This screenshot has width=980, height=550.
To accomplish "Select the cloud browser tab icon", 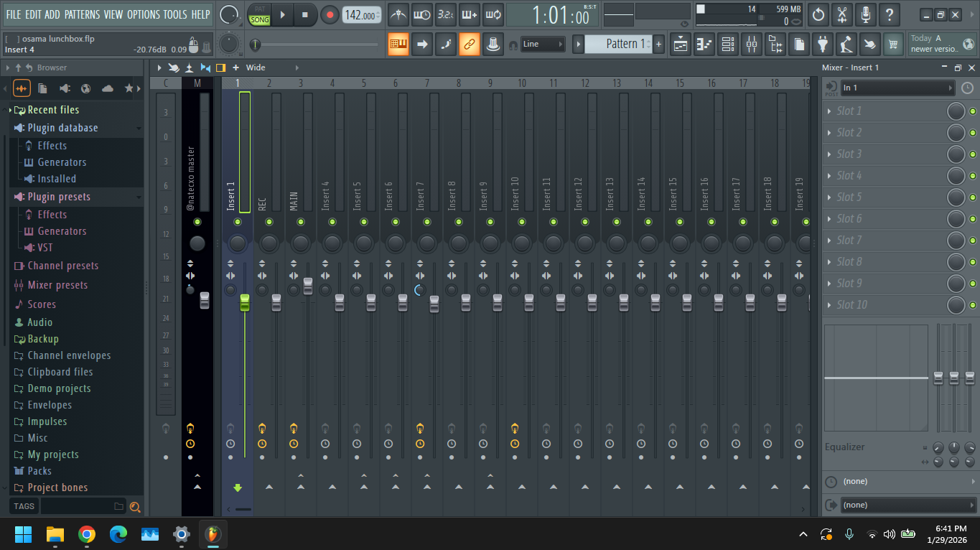I will (108, 88).
